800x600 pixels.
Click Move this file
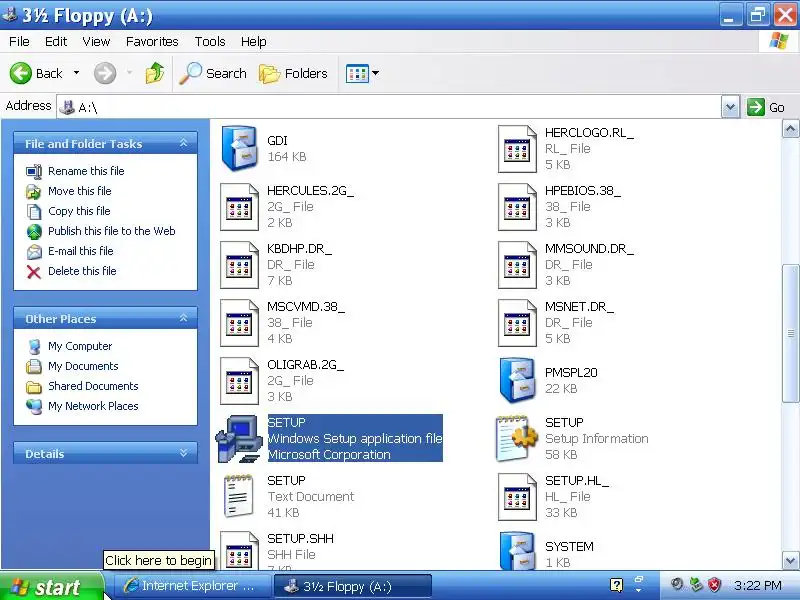[80, 191]
